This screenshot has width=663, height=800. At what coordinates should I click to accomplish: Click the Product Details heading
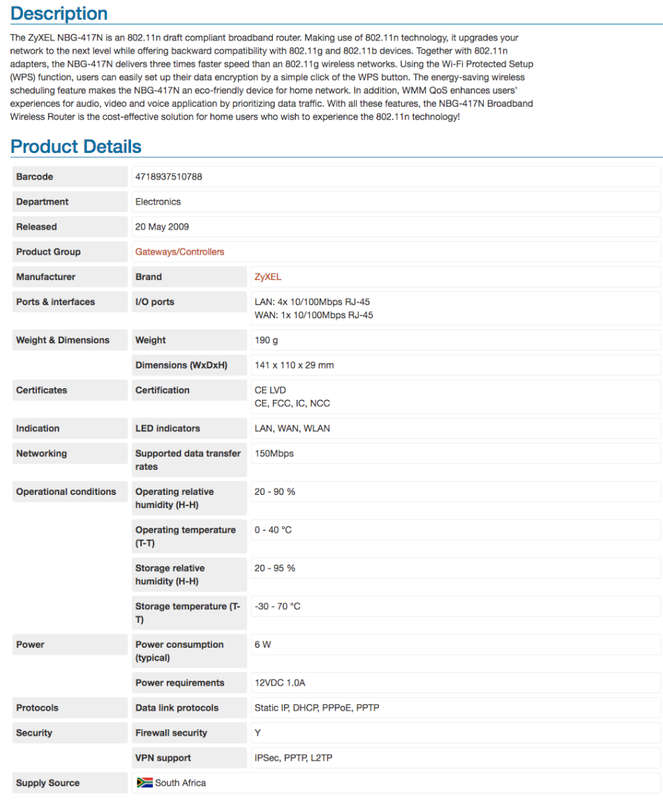click(76, 146)
